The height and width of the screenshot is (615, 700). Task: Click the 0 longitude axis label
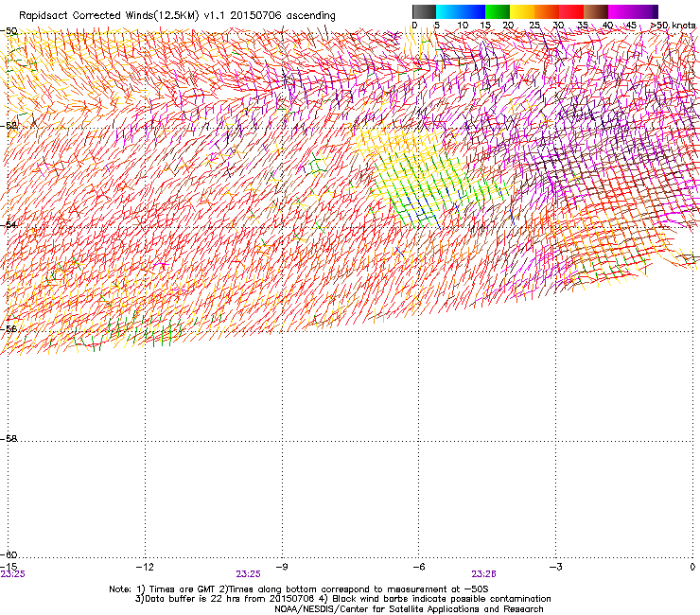point(692,567)
